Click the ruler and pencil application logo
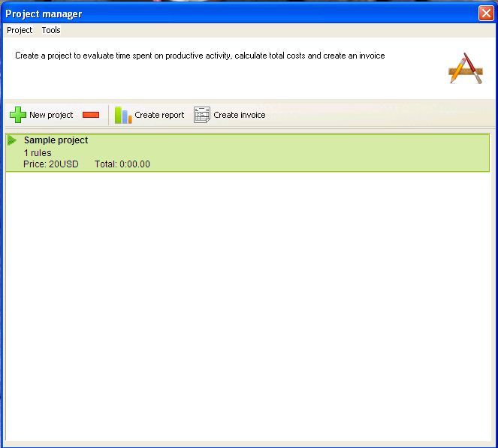Viewport: 498px width, 448px height. point(465,68)
